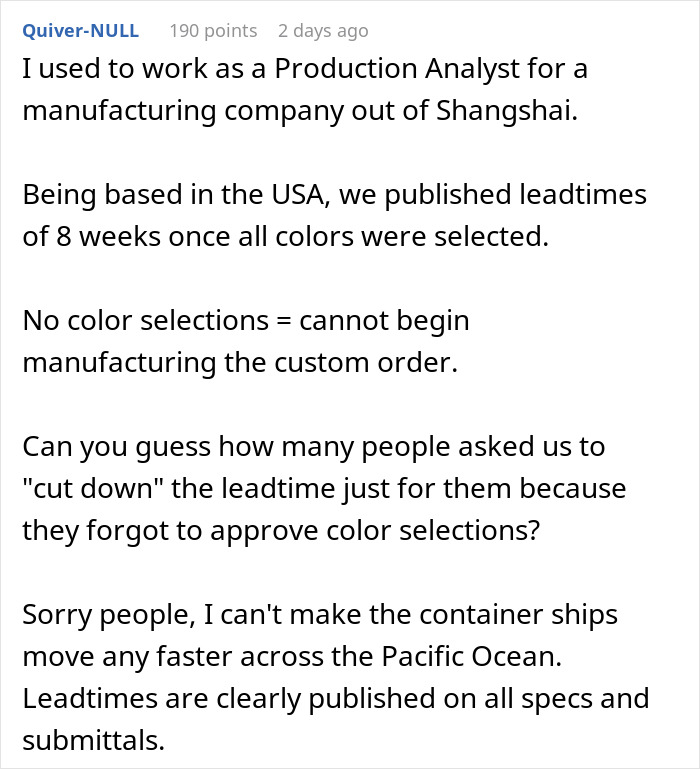The width and height of the screenshot is (700, 769).
Task: Click the equals sign in the comment
Action: click(284, 322)
